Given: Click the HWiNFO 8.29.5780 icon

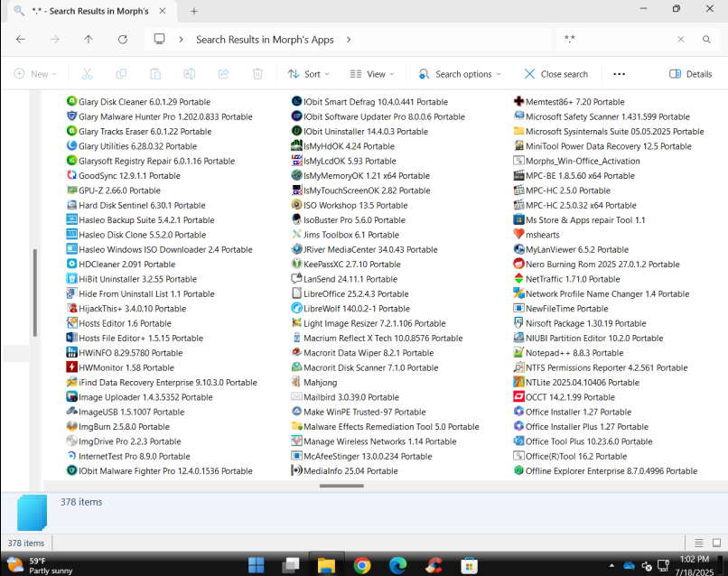Looking at the screenshot, I should [x=71, y=352].
